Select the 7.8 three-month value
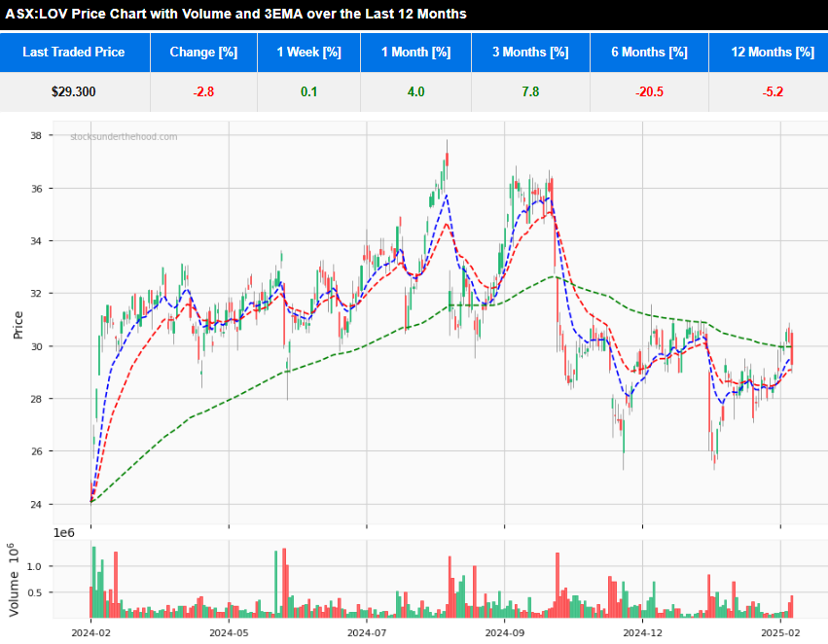This screenshot has height=644, width=828. (x=530, y=91)
